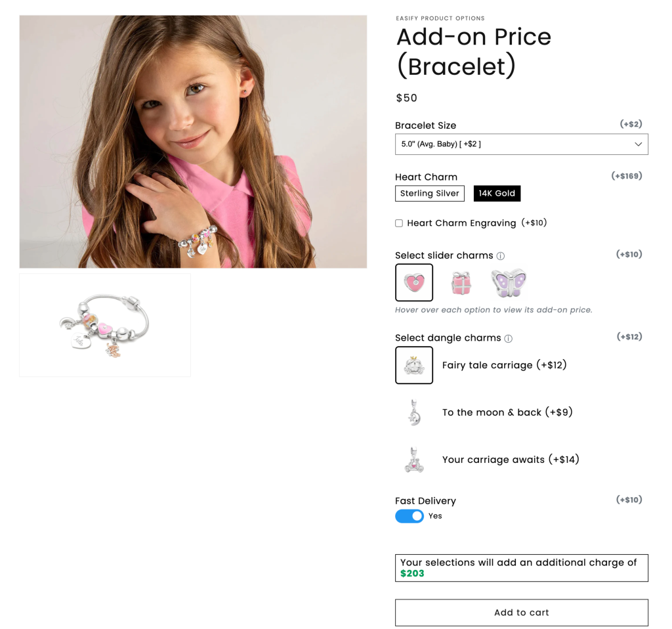This screenshot has height=629, width=672.
Task: Click the Your carriage awaits (+$14) label
Action: click(x=511, y=459)
